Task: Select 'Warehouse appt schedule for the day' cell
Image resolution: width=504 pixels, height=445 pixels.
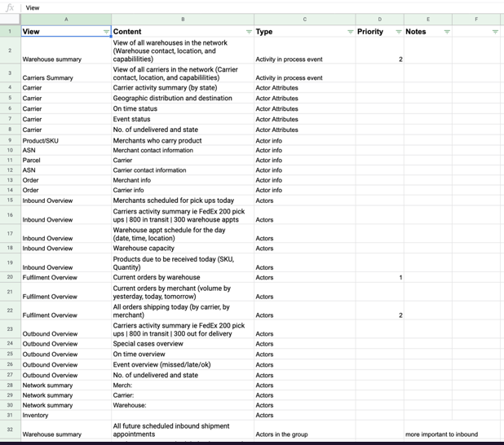Action: click(x=183, y=234)
